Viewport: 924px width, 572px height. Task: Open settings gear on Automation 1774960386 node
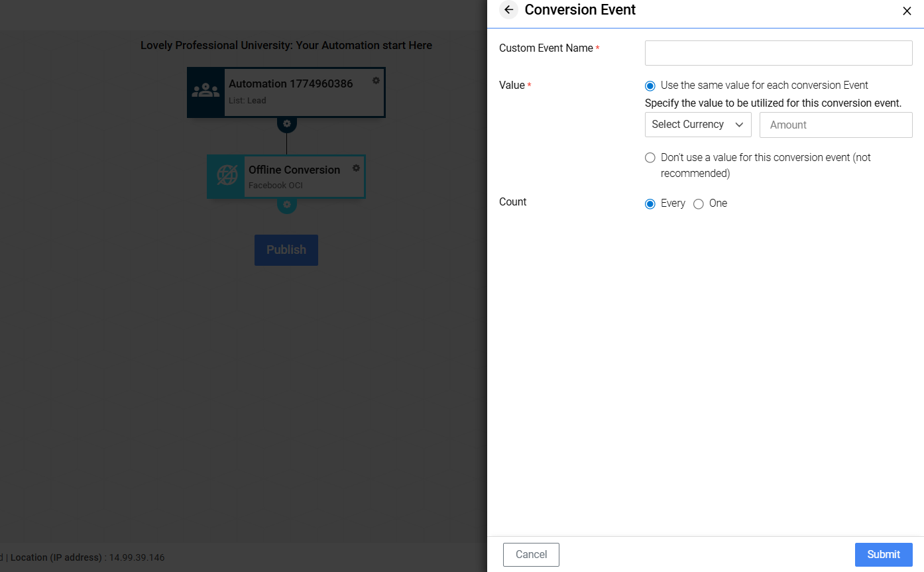[376, 80]
